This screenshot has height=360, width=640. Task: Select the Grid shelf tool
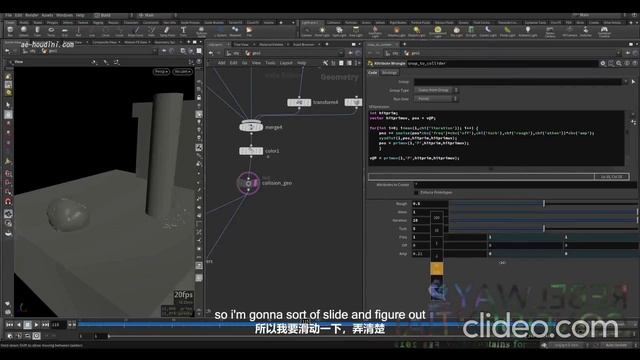click(64, 31)
